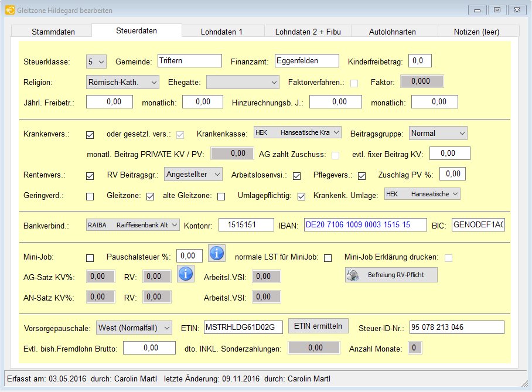Open the Steuerklasse dropdown
The width and height of the screenshot is (532, 392).
[x=97, y=61]
